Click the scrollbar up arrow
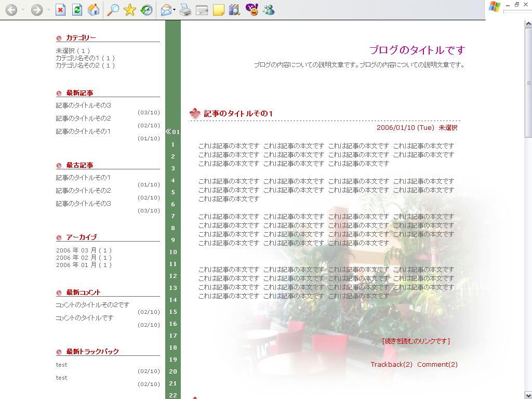The image size is (532, 399). pyautogui.click(x=528, y=24)
